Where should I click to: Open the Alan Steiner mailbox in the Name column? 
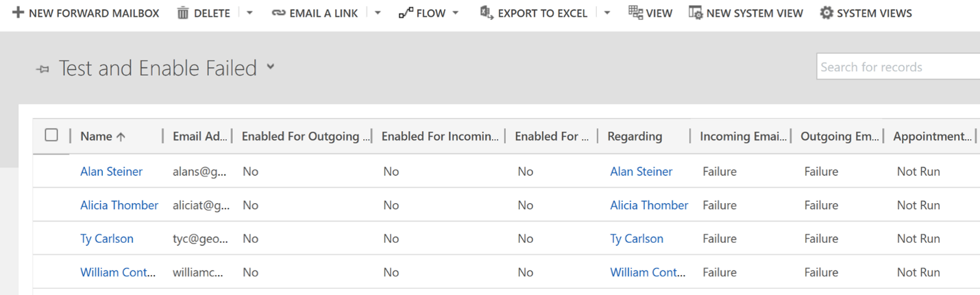coord(111,172)
